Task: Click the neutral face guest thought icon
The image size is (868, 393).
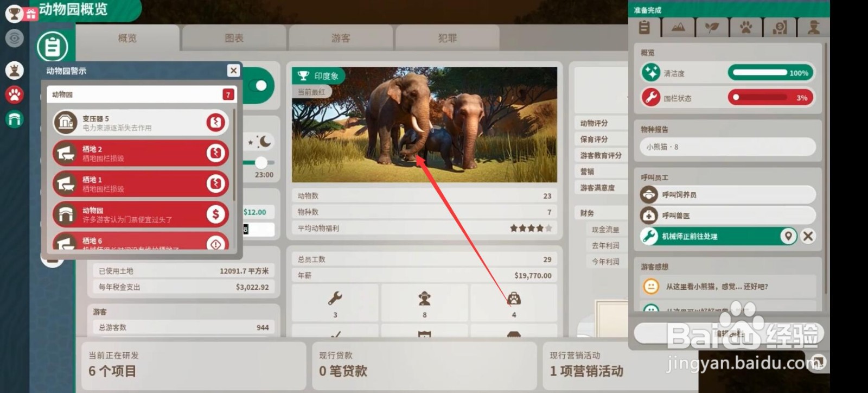Action: coord(651,286)
